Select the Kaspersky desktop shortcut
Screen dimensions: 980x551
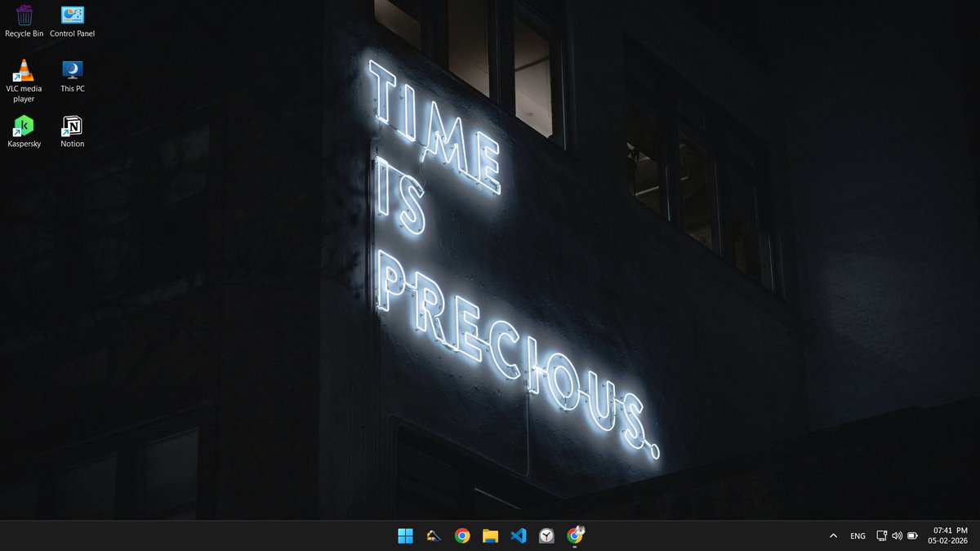click(24, 131)
